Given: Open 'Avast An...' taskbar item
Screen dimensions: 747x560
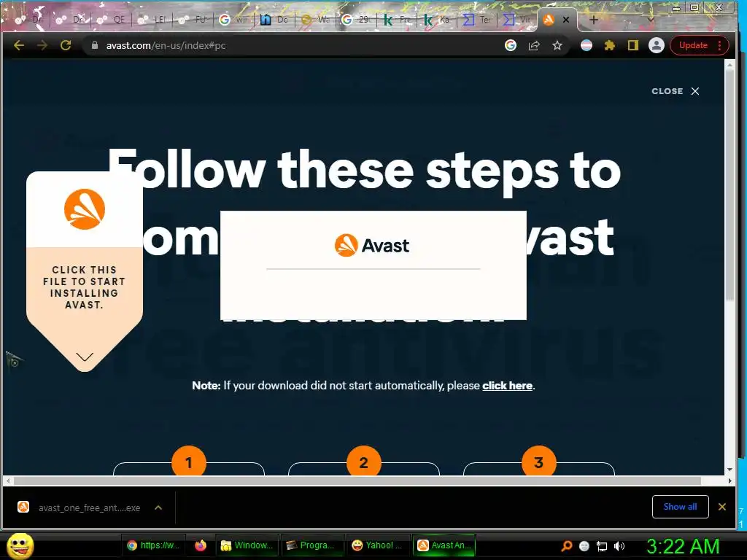Looking at the screenshot, I should (x=444, y=545).
